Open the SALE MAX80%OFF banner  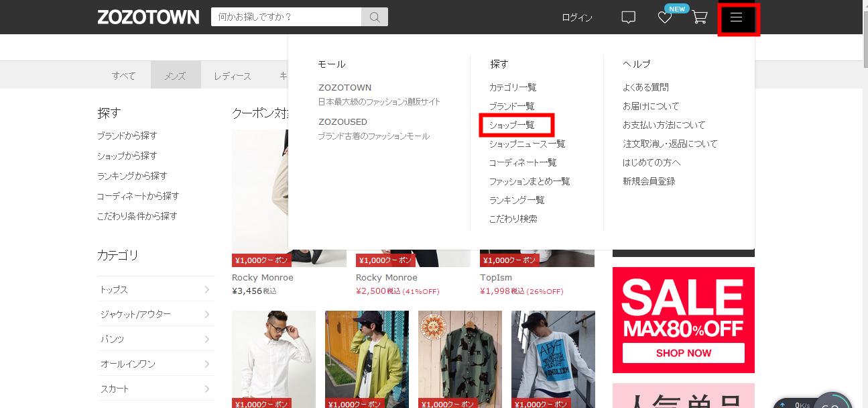pyautogui.click(x=684, y=320)
